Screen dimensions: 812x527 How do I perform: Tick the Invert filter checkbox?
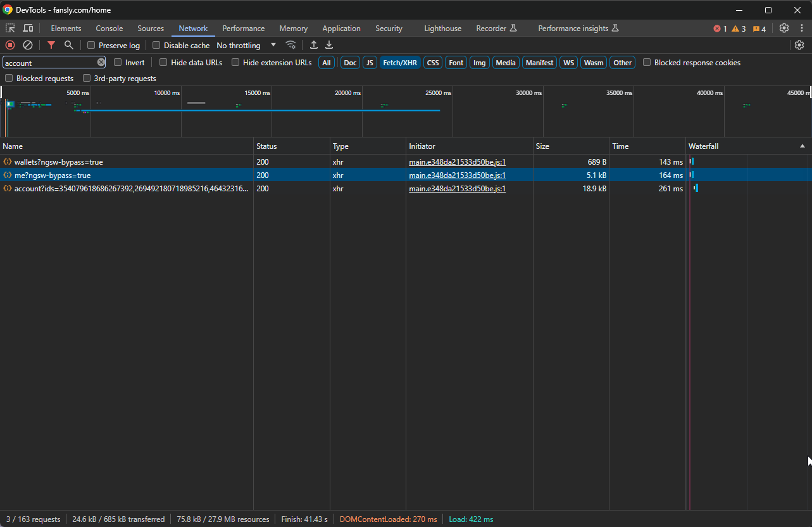coord(118,63)
